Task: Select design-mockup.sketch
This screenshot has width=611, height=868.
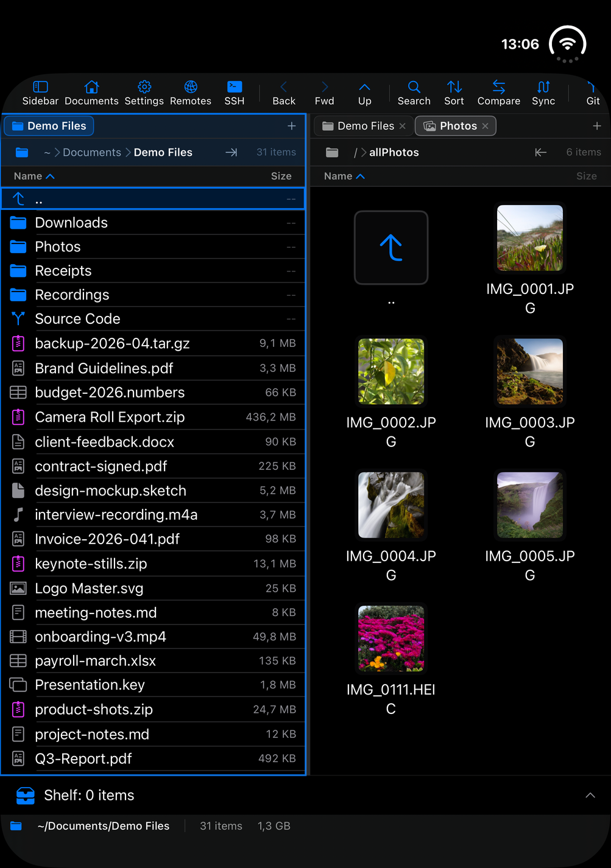Action: [x=153, y=491]
